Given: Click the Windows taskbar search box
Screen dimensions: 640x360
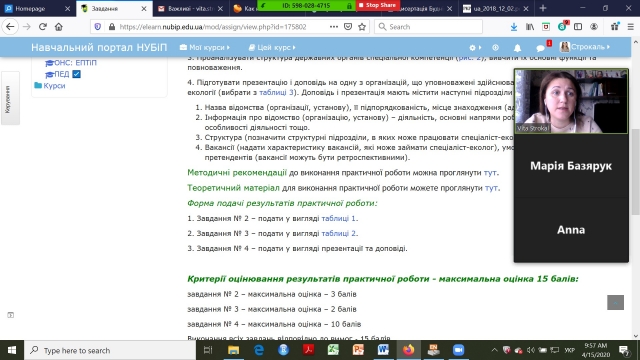Looking at the screenshot, I should coord(110,350).
